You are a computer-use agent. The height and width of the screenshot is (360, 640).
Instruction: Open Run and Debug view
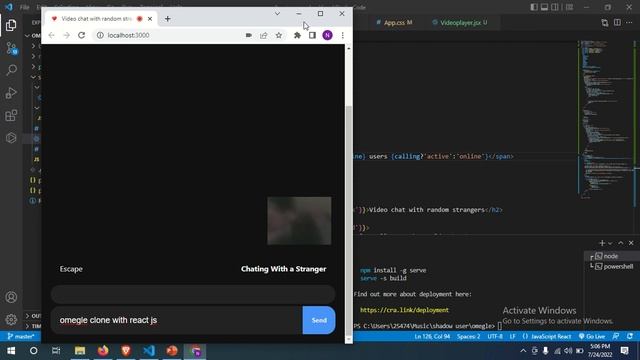(11, 93)
